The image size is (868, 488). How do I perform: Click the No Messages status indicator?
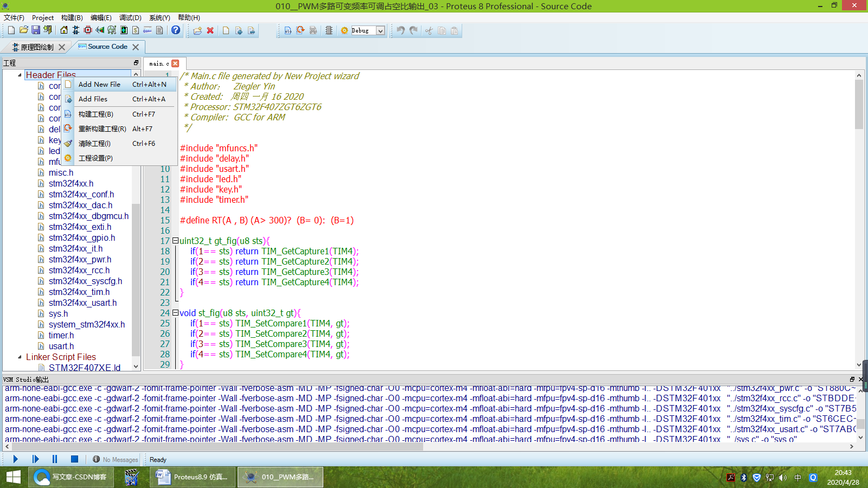click(115, 460)
